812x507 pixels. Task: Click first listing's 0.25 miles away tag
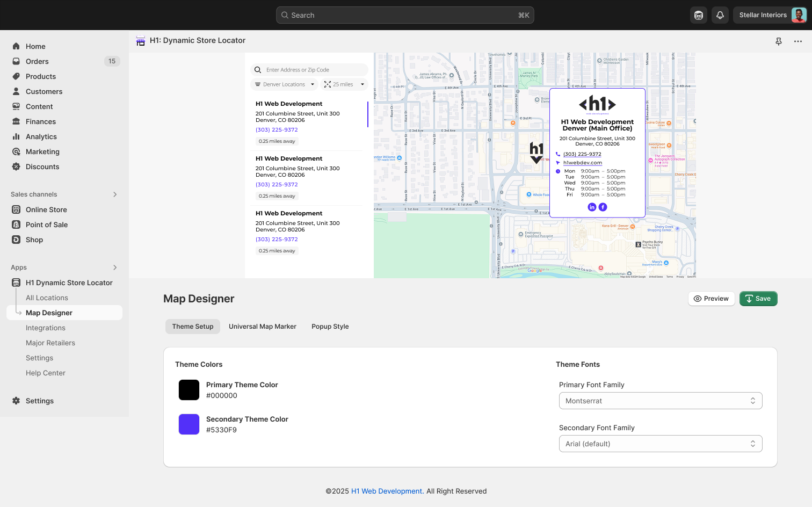(x=277, y=141)
